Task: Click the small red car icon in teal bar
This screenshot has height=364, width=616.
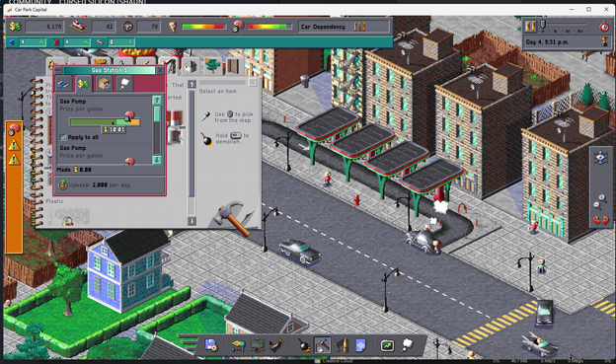Action: pos(101,42)
